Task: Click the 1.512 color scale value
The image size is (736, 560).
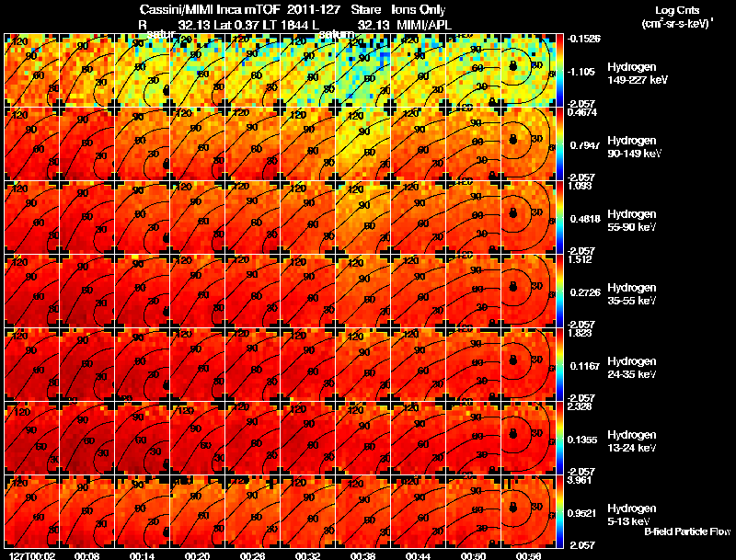Action: [x=580, y=259]
